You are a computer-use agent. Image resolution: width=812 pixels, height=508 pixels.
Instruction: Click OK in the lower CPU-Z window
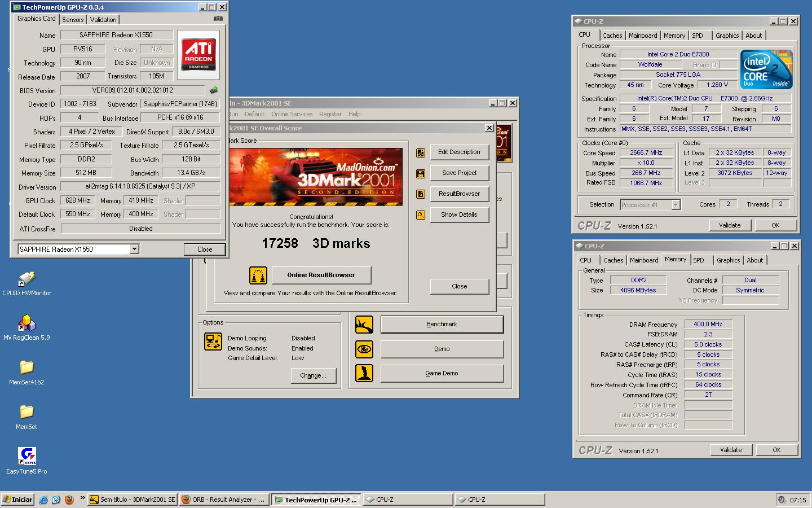coord(776,450)
